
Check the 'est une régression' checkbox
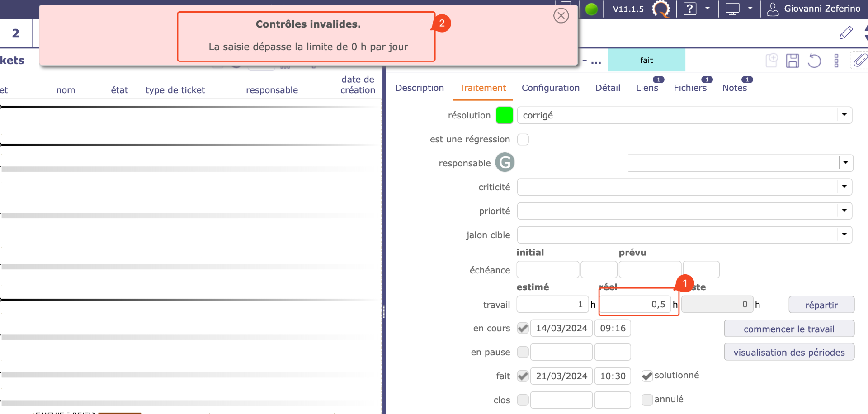pyautogui.click(x=523, y=140)
